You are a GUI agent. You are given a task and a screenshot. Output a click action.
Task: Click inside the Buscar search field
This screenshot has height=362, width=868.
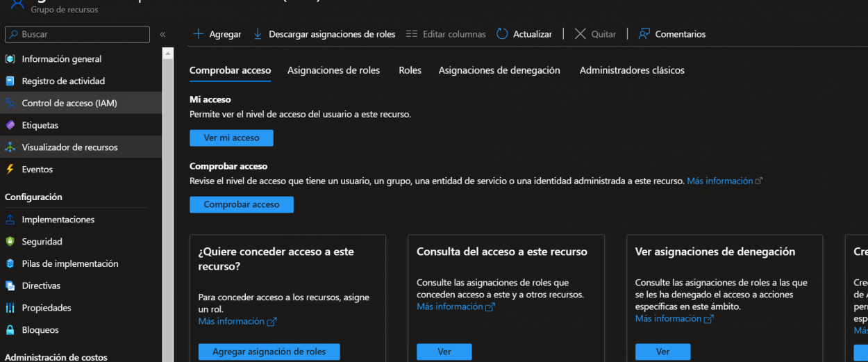tap(83, 34)
